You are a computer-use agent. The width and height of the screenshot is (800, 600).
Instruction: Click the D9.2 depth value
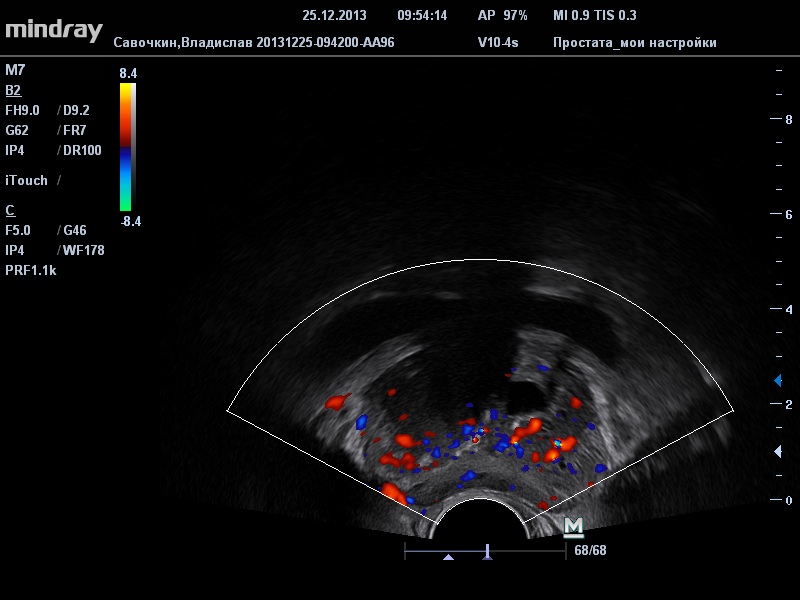(x=76, y=110)
